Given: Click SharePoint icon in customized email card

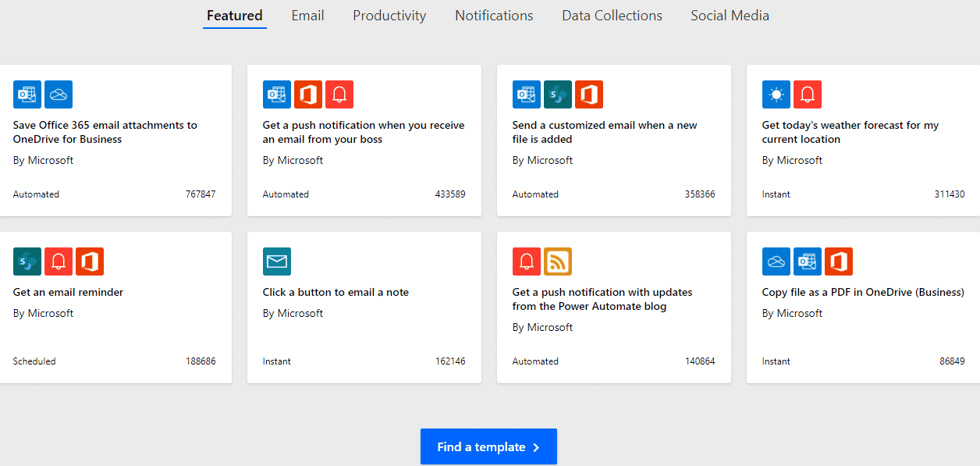Looking at the screenshot, I should (558, 94).
